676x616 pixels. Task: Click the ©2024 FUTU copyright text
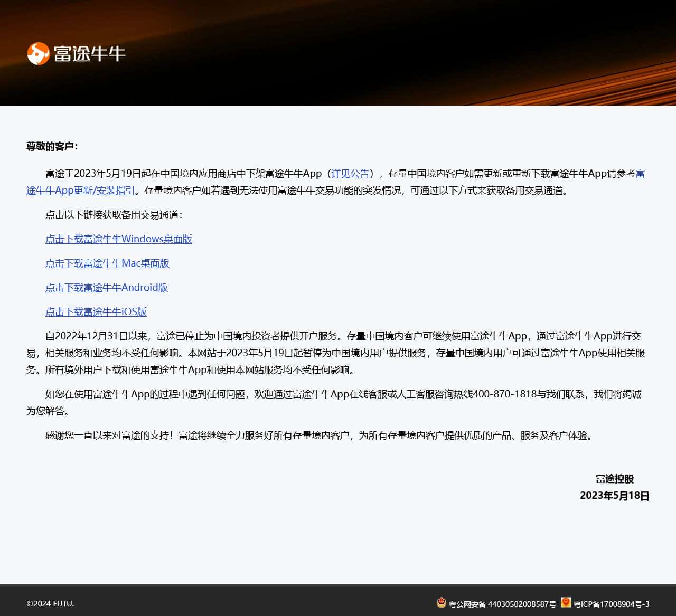pos(50,604)
